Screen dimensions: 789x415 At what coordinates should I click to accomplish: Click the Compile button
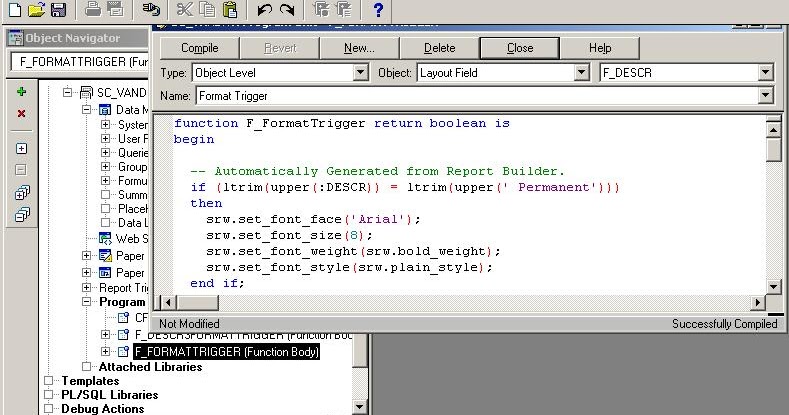(199, 48)
